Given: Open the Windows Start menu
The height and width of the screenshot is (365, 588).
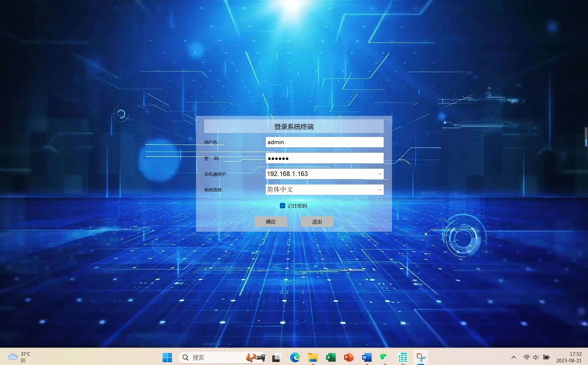Looking at the screenshot, I should (167, 357).
